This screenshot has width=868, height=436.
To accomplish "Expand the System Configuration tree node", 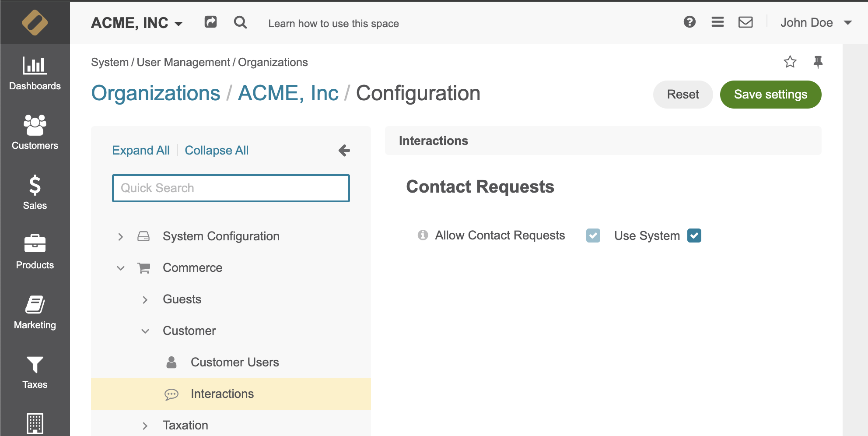I will 121,237.
